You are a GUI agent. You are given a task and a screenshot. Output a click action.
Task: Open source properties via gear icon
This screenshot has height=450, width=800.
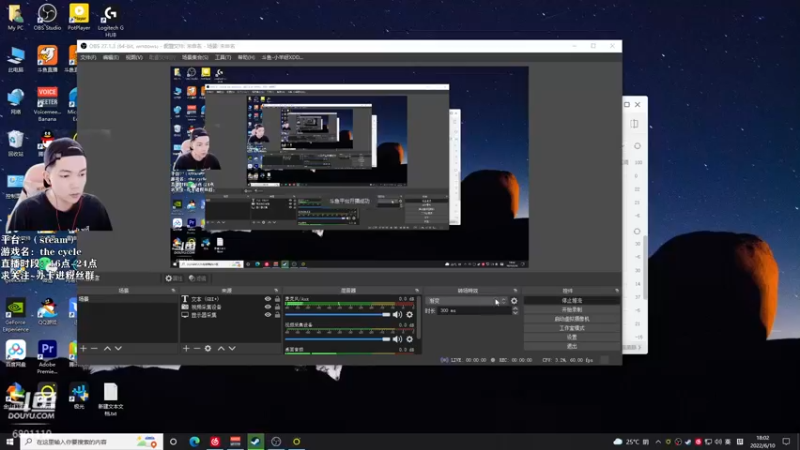[x=208, y=348]
